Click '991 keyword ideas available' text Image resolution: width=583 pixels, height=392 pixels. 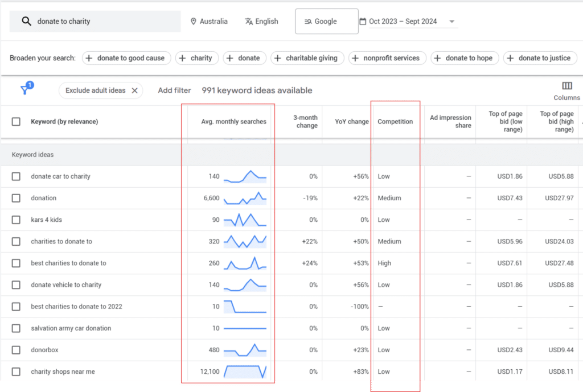[257, 90]
